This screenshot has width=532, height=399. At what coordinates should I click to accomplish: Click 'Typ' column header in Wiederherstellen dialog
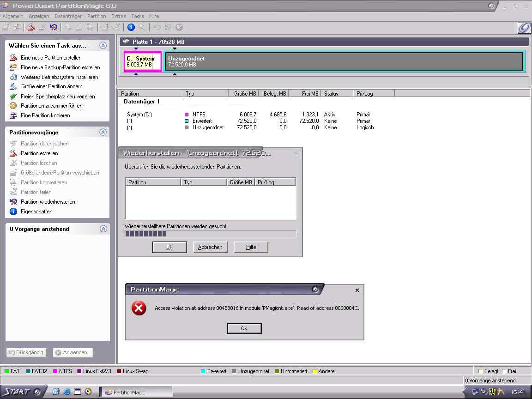click(204, 182)
